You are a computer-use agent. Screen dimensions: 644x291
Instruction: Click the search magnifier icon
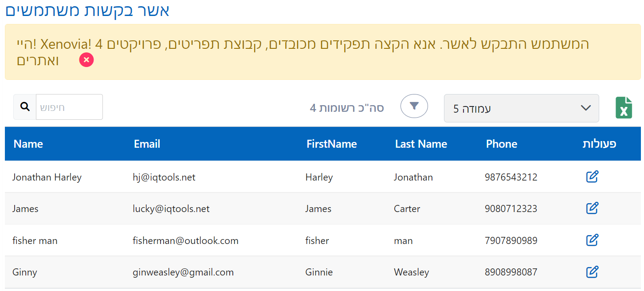25,107
